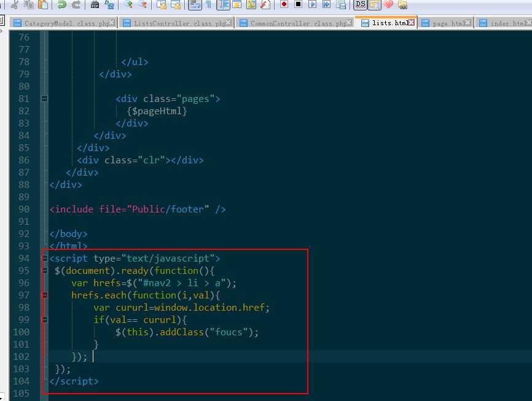Switch to CommonController.class.php tab
The height and width of the screenshot is (401, 532).
click(x=294, y=23)
